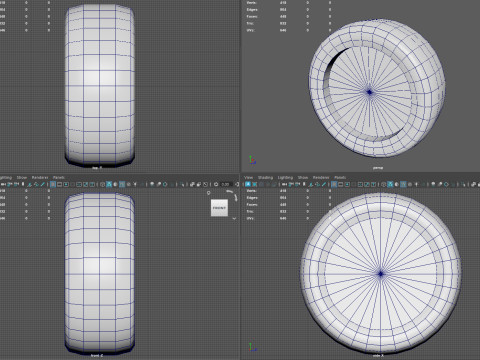Click the exposure value field showing 0.00
Viewport: 480px width, 360px height.
[x=226, y=184]
